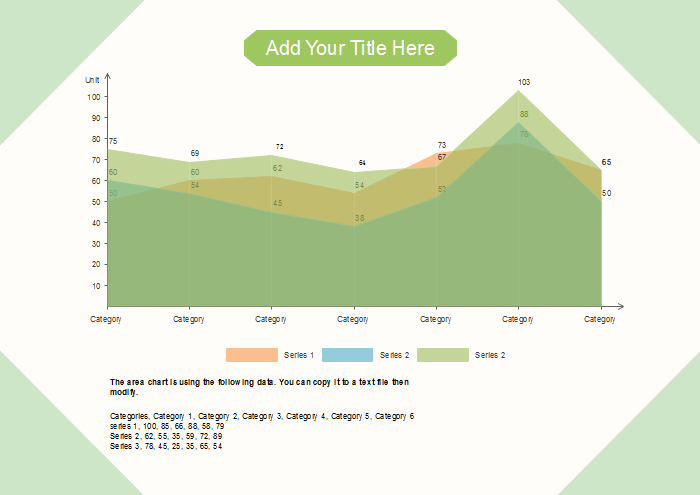Click the "Series 3, 78, 45..." data line
This screenshot has height=495, width=700.
(x=166, y=446)
